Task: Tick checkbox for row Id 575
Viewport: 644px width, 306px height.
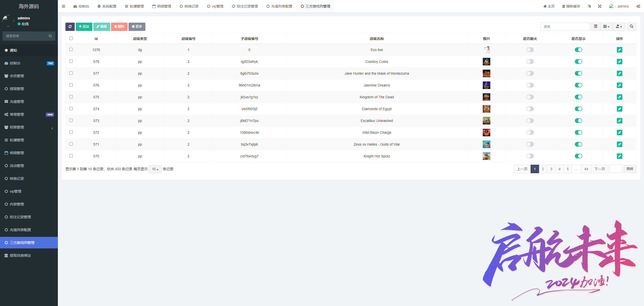Action: pyautogui.click(x=71, y=97)
